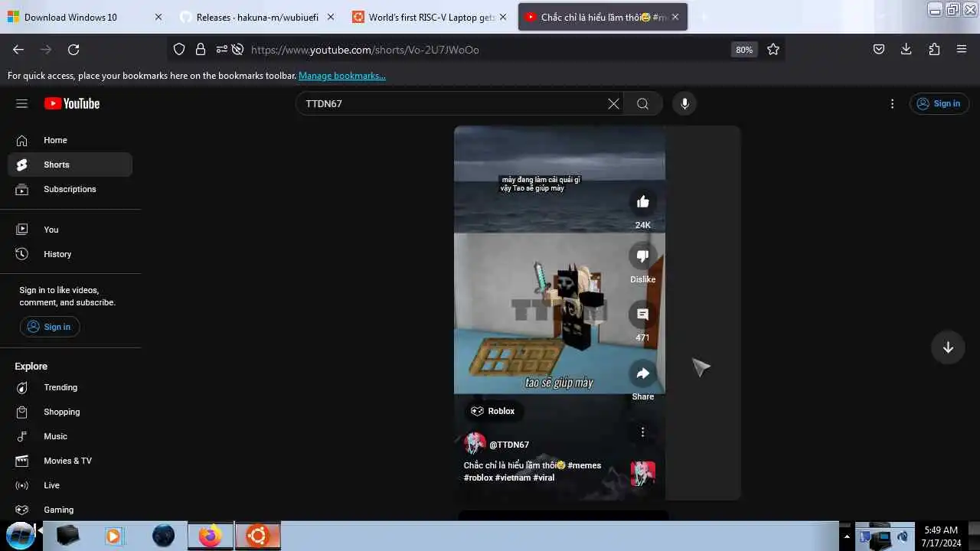This screenshot has width=980, height=551.
Task: Open the Ubuntu taskbar icon
Action: pos(258,536)
